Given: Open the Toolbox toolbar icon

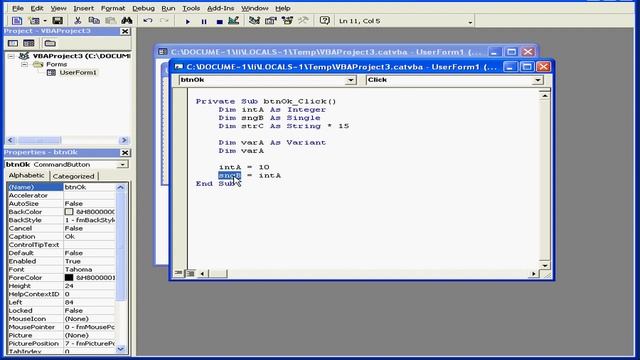Looking at the screenshot, I should point(303,21).
